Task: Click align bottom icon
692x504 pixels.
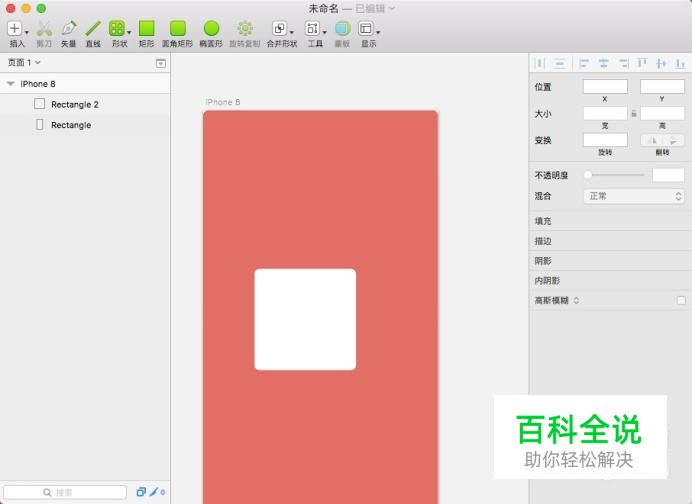Action: [680, 64]
